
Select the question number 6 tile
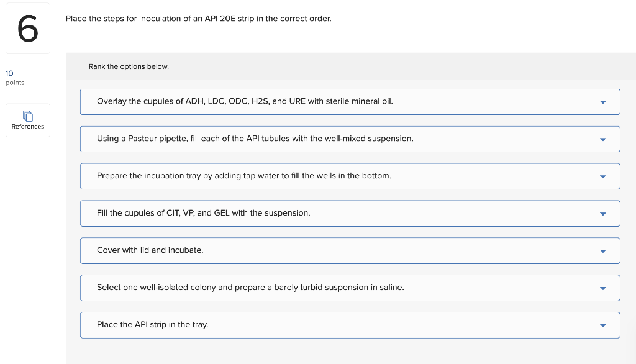click(x=27, y=27)
